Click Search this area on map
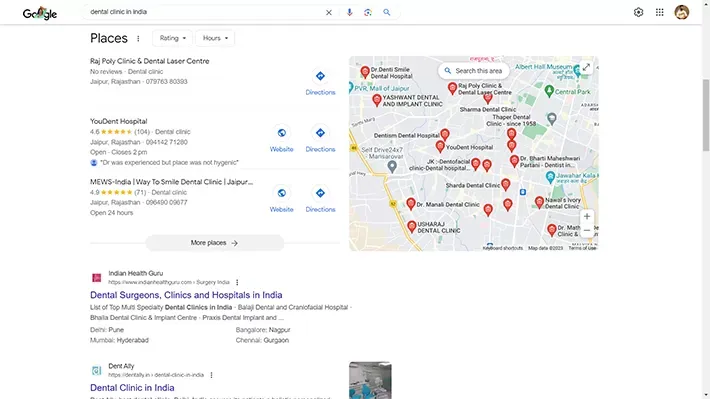The image size is (710, 399). coord(473,71)
